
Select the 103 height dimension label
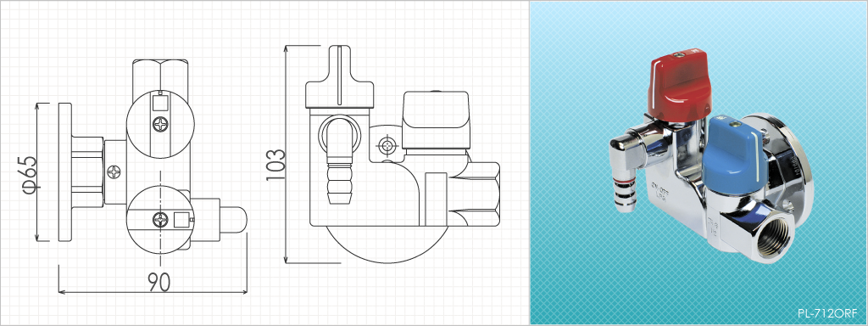click(x=275, y=165)
